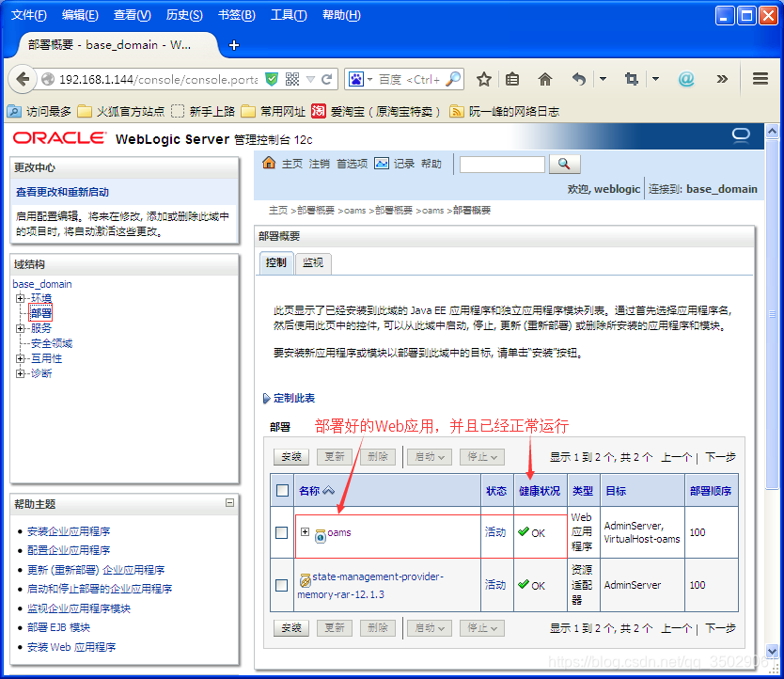Select the 控制 tab
Image resolution: width=784 pixels, height=679 pixels.
pyautogui.click(x=276, y=262)
